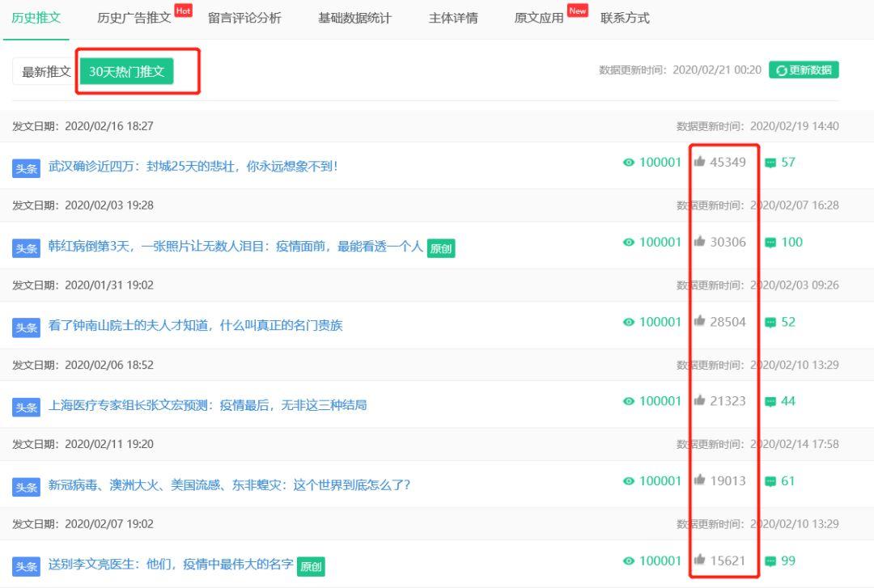Click the thumbs-up icon beside 30306
Screen dimensions: 874x588
click(699, 242)
